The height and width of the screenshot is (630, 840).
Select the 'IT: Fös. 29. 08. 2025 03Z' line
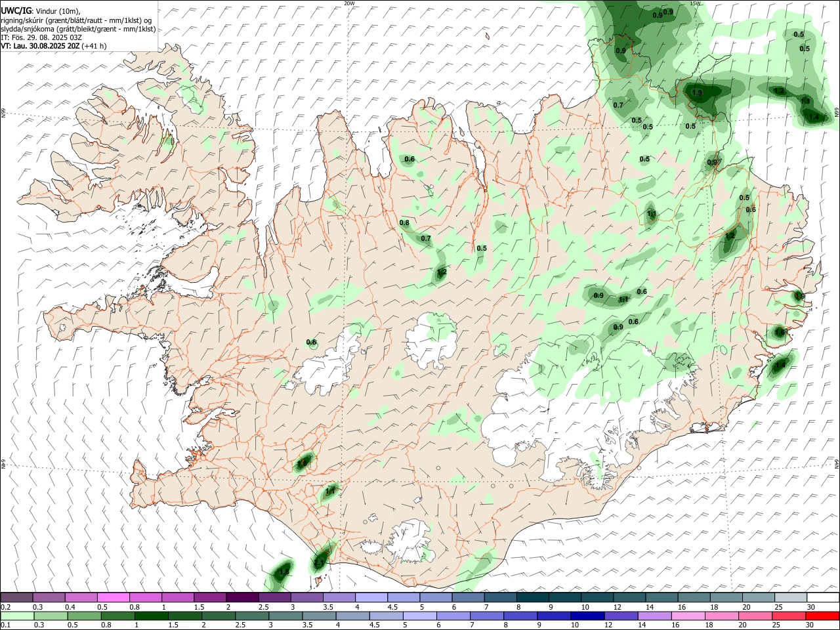[41, 37]
